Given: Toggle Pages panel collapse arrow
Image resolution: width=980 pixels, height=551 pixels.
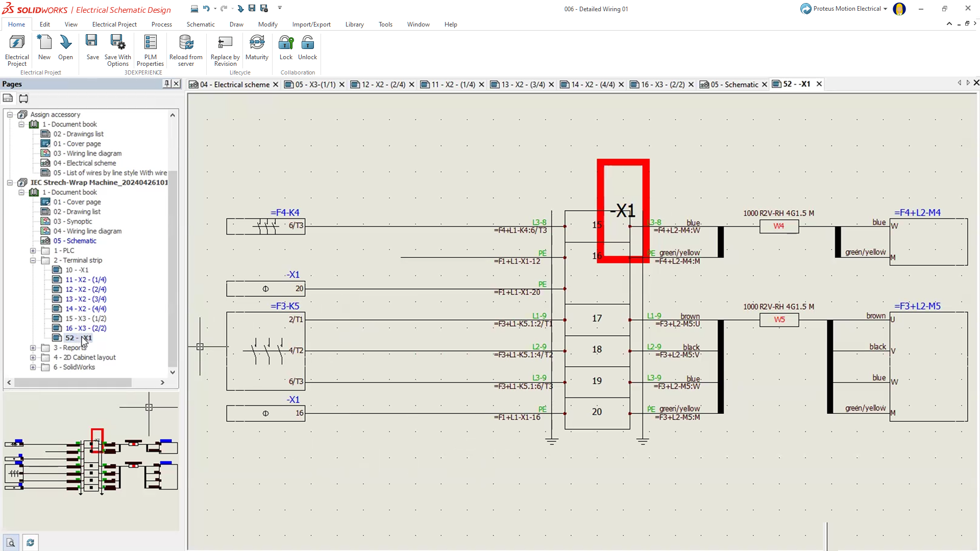Looking at the screenshot, I should coord(166,83).
